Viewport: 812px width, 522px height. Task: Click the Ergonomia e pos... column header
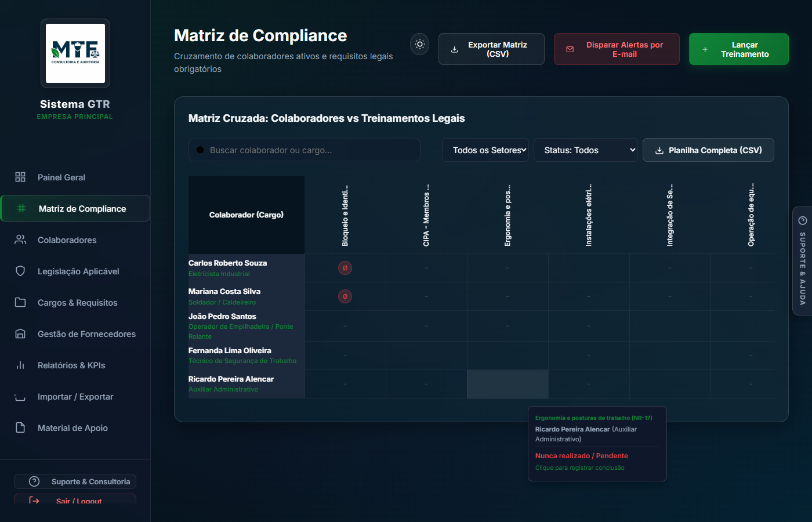click(x=507, y=215)
